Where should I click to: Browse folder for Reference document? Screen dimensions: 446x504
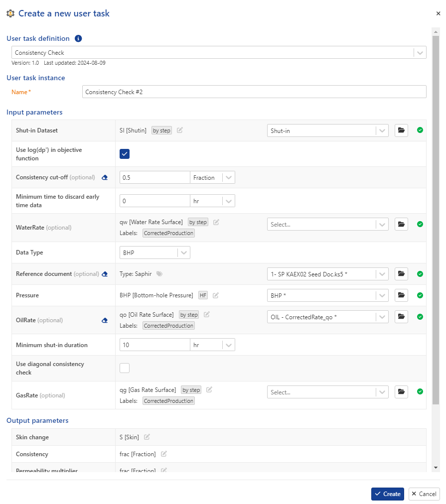[401, 274]
